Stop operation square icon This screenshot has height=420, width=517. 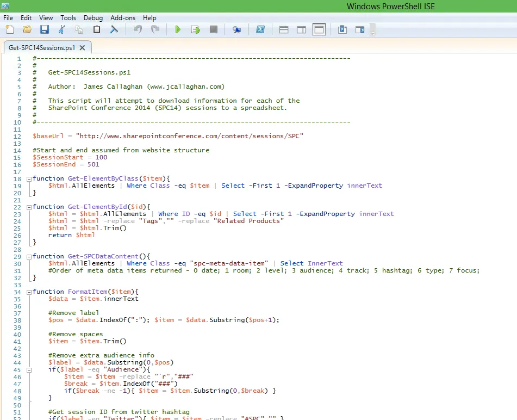(213, 29)
